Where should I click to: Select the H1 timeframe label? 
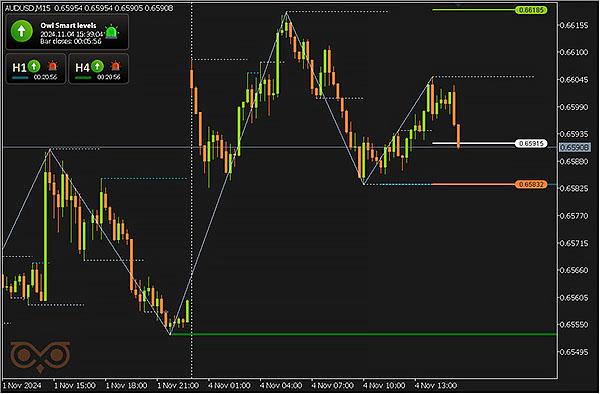pyautogui.click(x=19, y=68)
